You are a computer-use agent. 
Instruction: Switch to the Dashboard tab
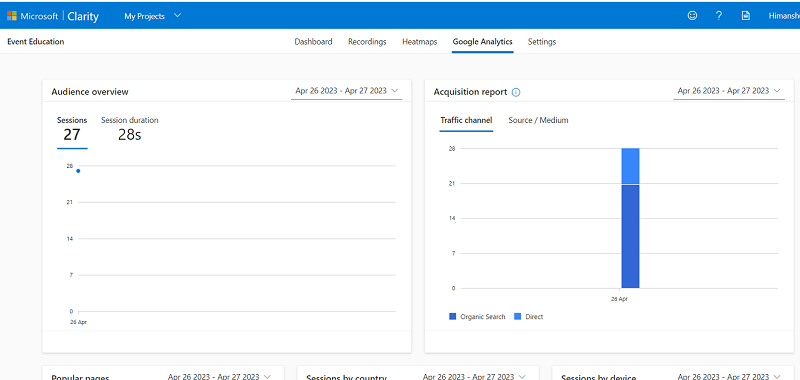coord(313,42)
